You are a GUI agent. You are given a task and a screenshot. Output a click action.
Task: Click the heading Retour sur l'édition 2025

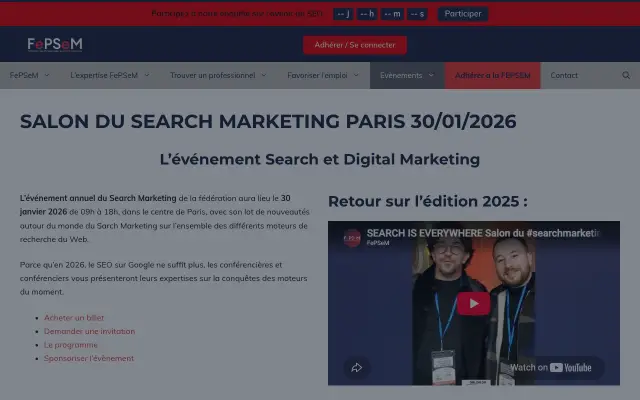point(428,201)
